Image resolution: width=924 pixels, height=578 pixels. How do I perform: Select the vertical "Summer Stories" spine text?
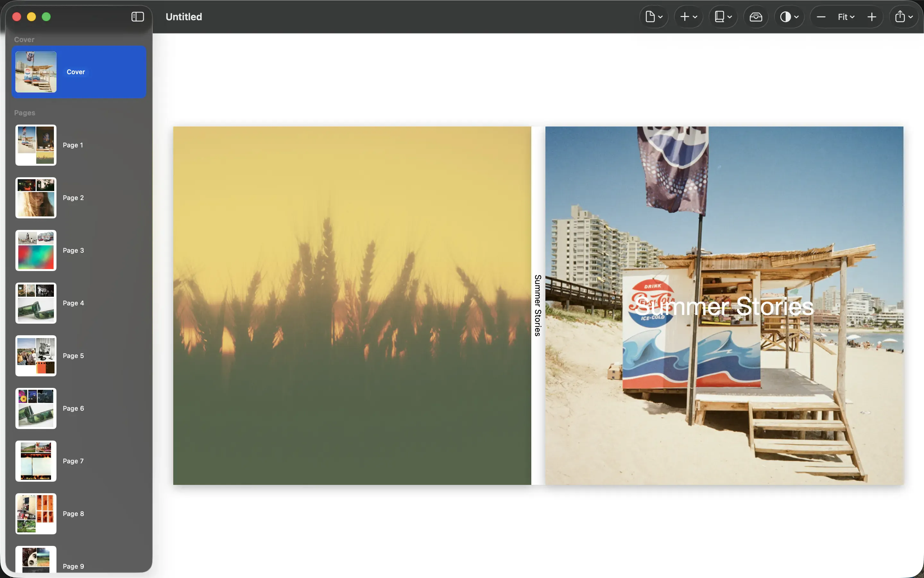click(538, 305)
